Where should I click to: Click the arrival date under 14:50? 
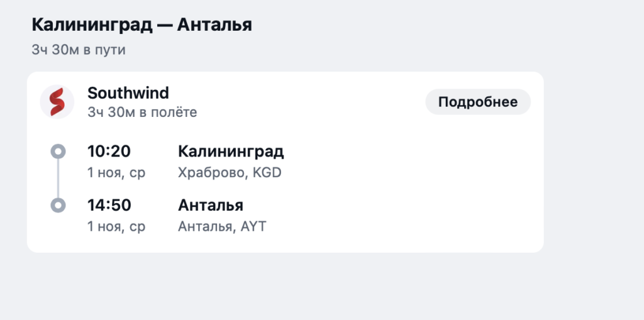click(116, 226)
